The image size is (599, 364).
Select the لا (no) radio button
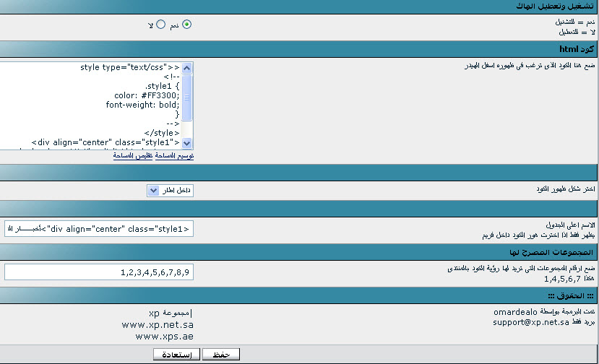click(x=160, y=25)
